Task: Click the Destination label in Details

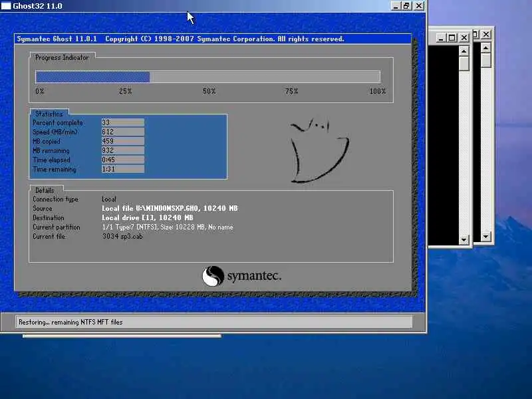Action: pos(48,218)
